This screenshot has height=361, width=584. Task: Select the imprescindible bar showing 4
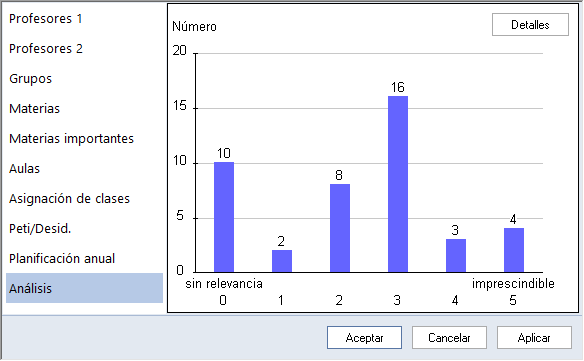click(514, 250)
